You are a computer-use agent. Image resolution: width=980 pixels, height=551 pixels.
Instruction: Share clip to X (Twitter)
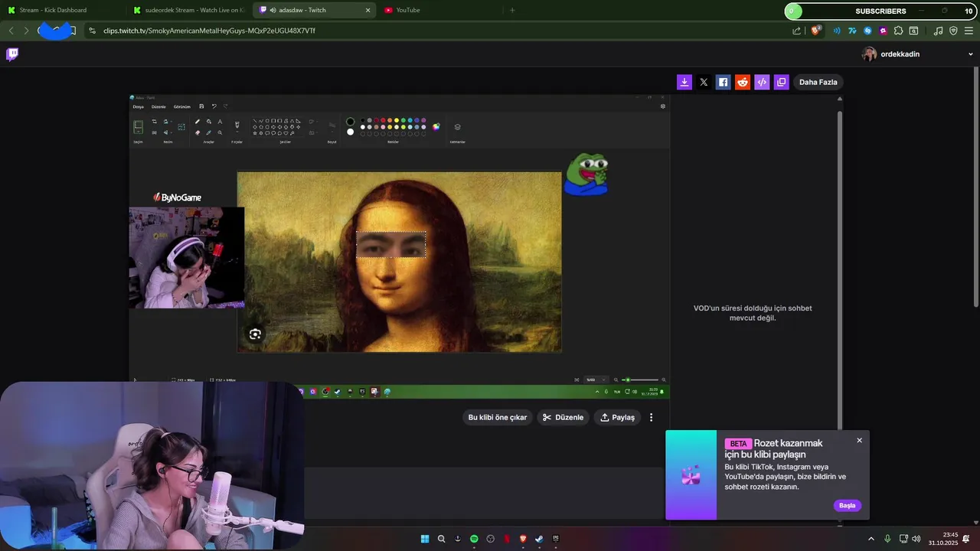(x=704, y=82)
